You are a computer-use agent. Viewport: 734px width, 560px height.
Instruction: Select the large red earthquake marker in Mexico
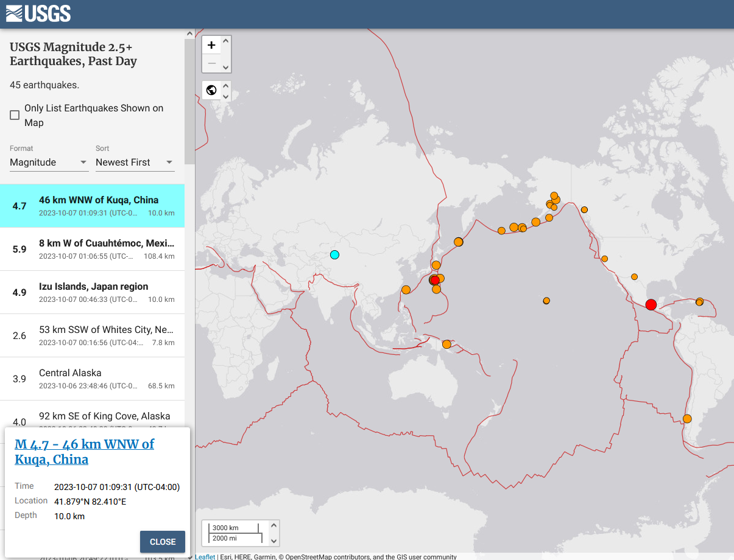(x=651, y=304)
